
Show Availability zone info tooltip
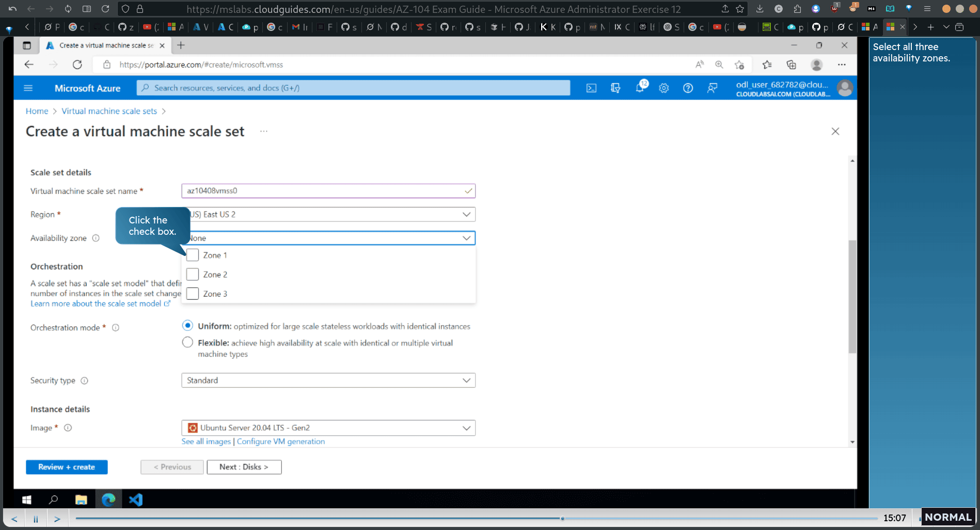pos(96,238)
